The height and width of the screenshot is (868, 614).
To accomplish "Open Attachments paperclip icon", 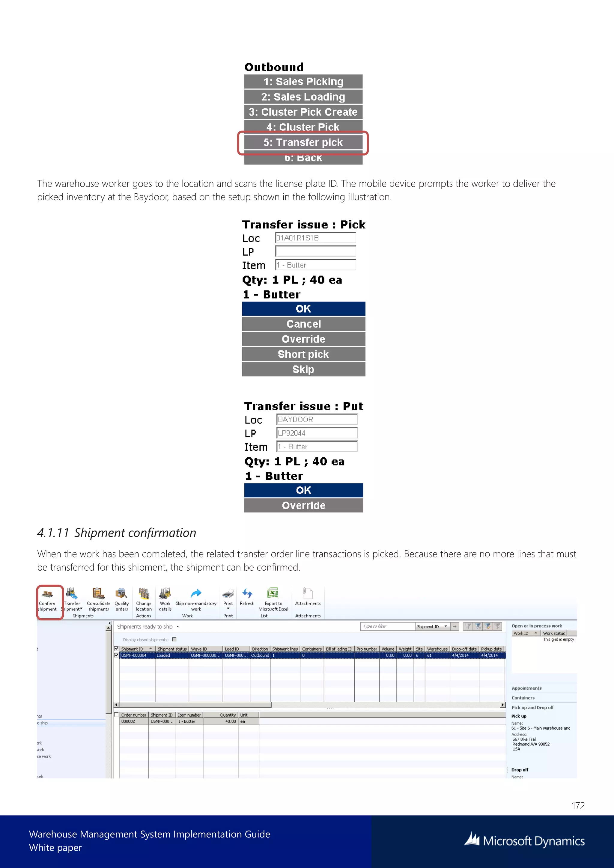I will pyautogui.click(x=307, y=593).
